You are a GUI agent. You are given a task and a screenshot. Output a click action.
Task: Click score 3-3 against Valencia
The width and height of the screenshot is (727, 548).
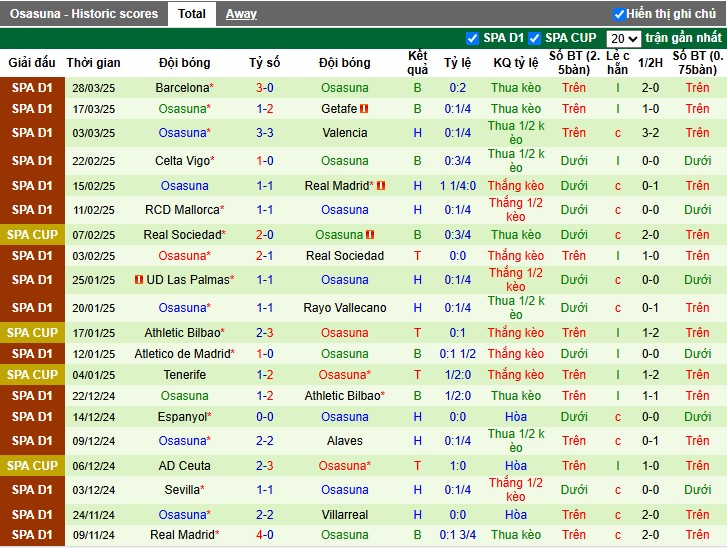pyautogui.click(x=265, y=133)
